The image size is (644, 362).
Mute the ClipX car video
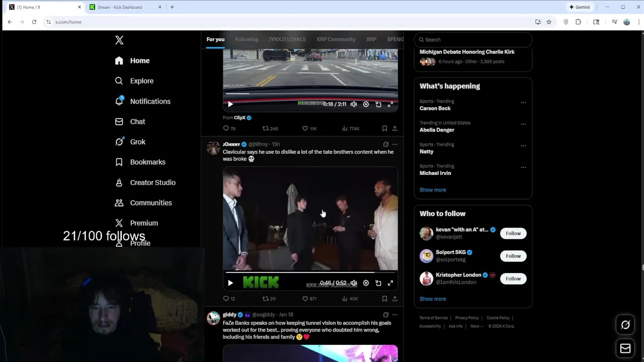354,104
